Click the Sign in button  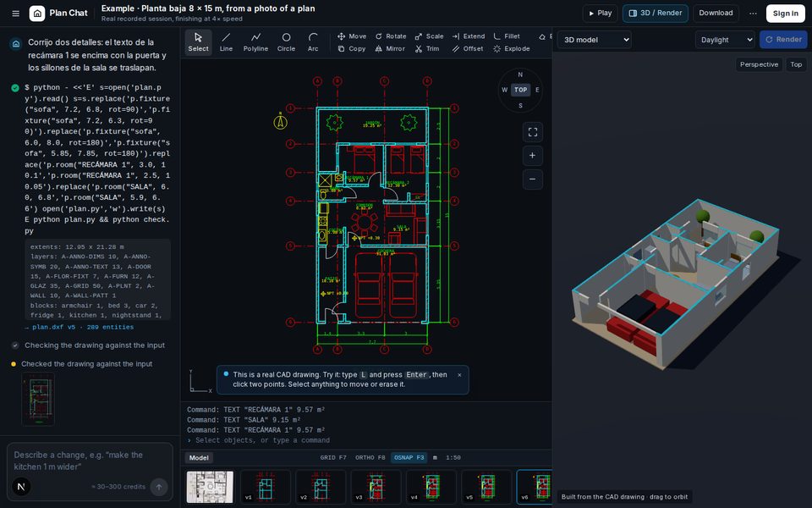[785, 14]
